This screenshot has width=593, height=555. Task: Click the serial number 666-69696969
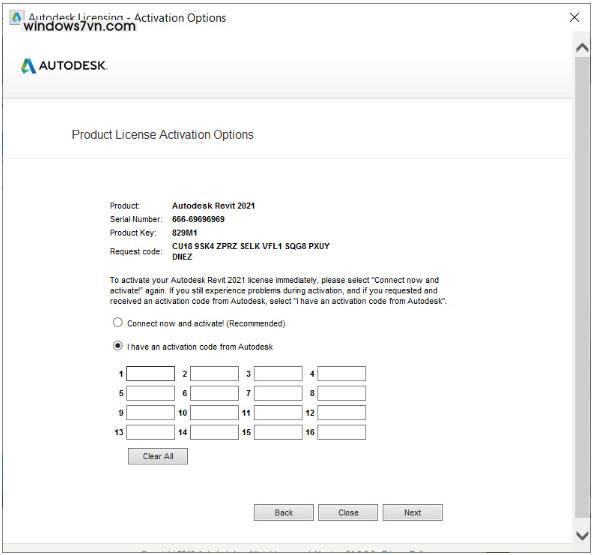pyautogui.click(x=198, y=219)
